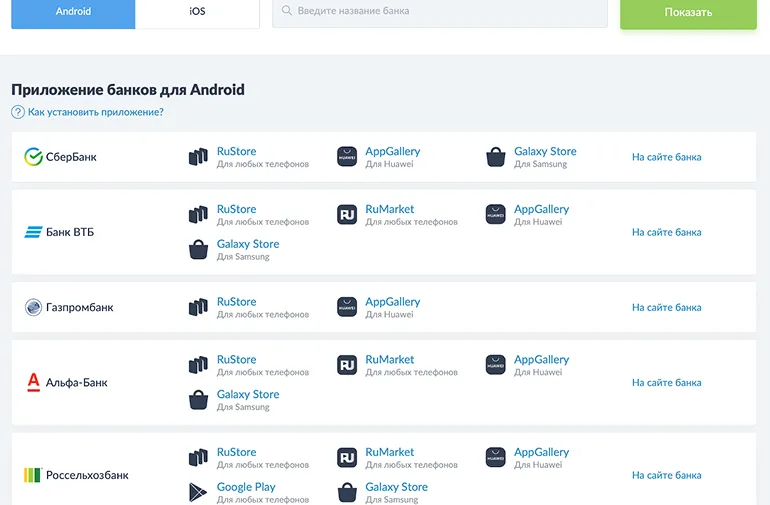Click the Google Play icon for Россельхозбанк
The height and width of the screenshot is (505, 770).
[198, 492]
